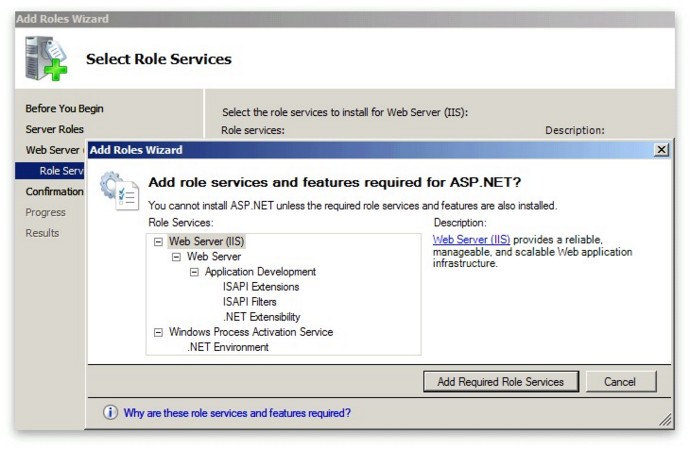This screenshot has width=690, height=449.
Task: Go to Server Roles step
Action: (55, 129)
